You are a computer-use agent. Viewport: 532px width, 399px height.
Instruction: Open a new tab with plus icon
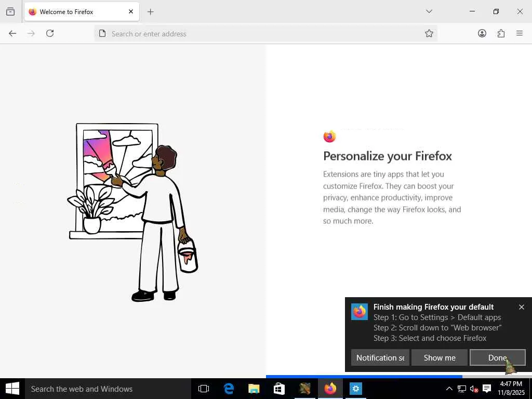click(151, 12)
